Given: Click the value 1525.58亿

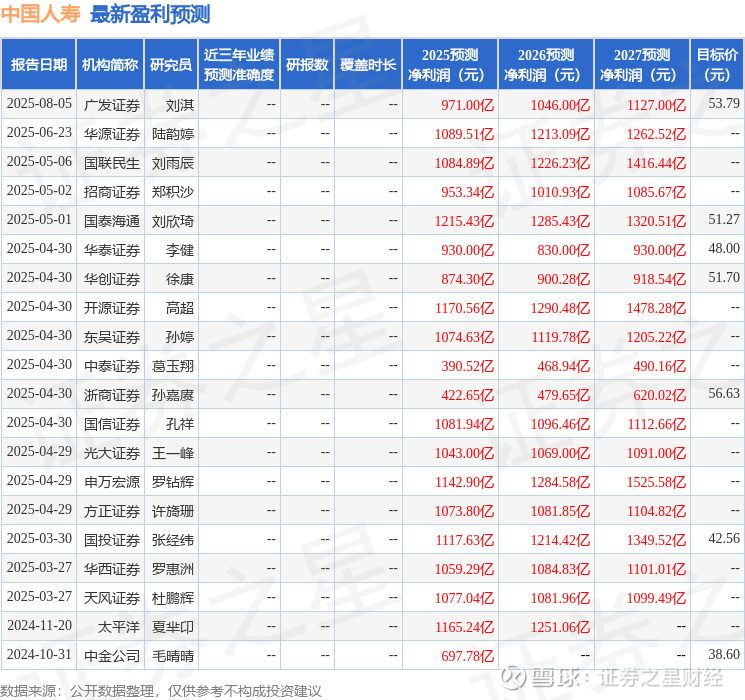Looking at the screenshot, I should tap(656, 482).
